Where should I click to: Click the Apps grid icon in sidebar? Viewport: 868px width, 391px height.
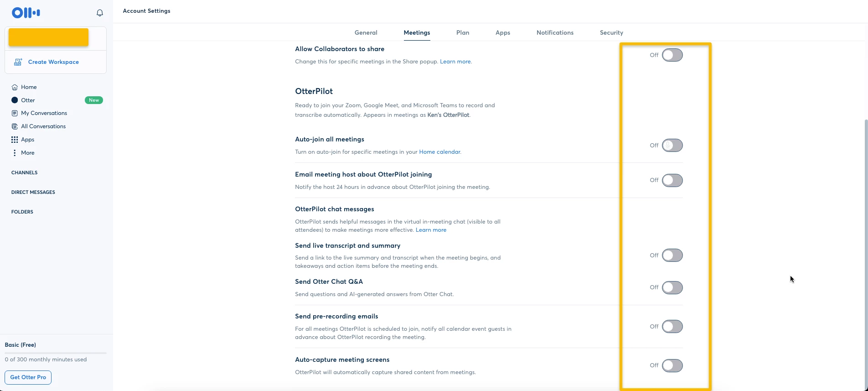tap(15, 140)
